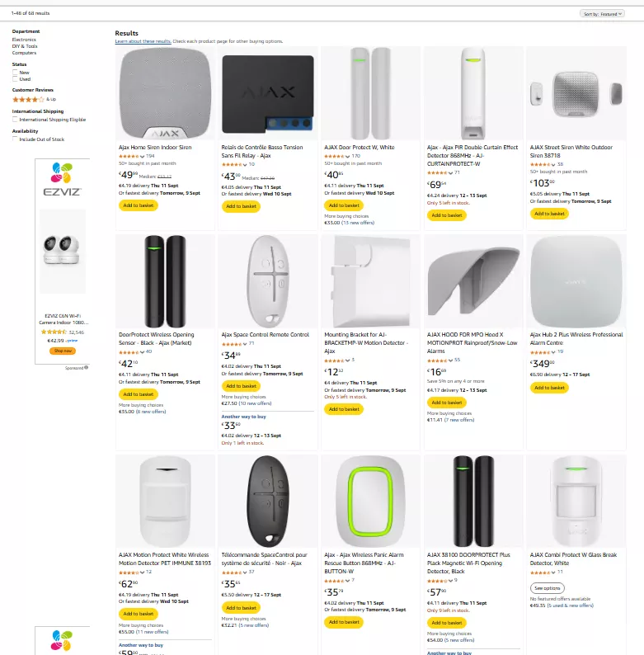Open rating popover chevron for Ajax Home Siren
Image resolution: width=644 pixels, height=655 pixels.
coord(143,156)
